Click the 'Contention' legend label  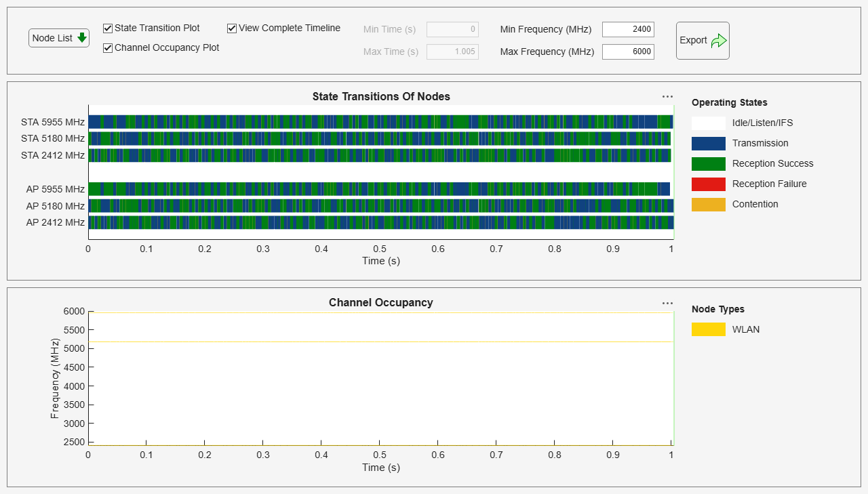(x=755, y=205)
